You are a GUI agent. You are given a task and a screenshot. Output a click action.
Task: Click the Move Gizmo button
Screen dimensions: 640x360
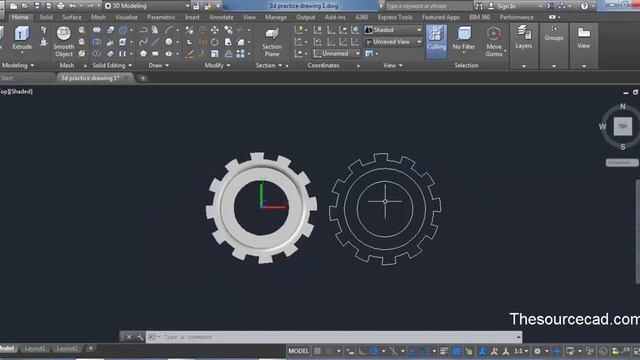pos(494,42)
